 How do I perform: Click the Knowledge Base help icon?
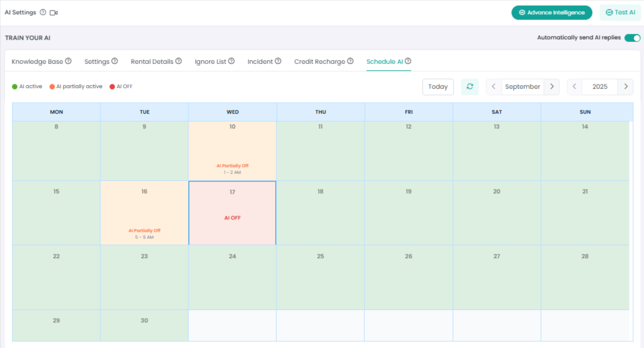[x=68, y=61]
